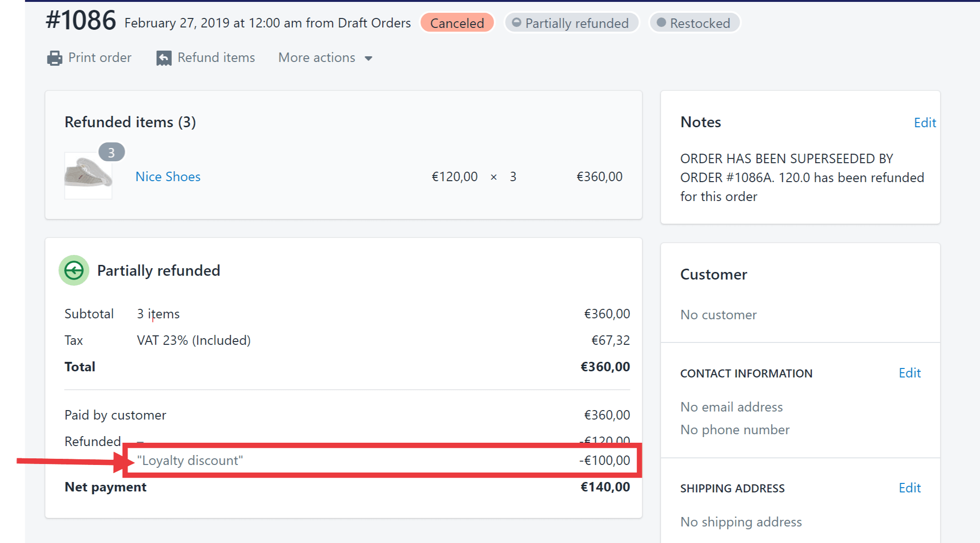The height and width of the screenshot is (543, 980).
Task: Expand the More actions dropdown arrow
Action: pos(369,59)
